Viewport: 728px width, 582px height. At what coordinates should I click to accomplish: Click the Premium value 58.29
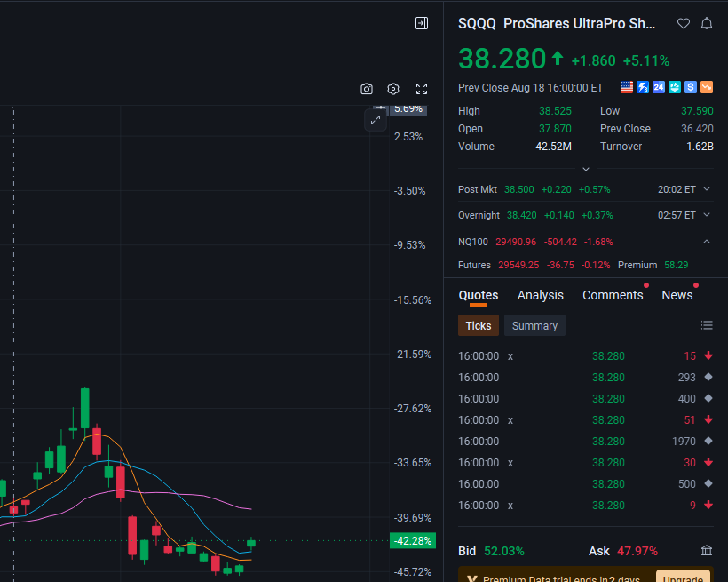click(x=676, y=265)
